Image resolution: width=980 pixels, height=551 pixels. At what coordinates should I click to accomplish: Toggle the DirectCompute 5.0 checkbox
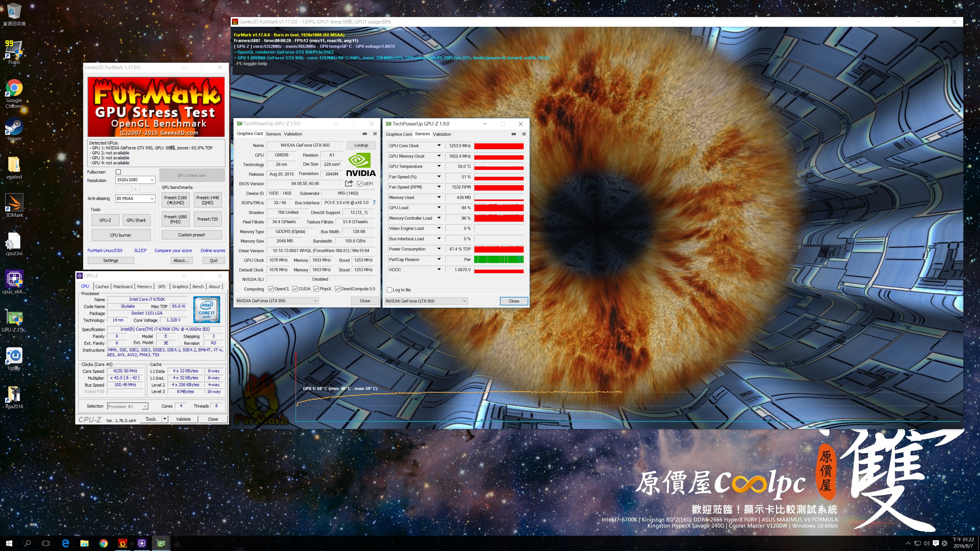[337, 289]
